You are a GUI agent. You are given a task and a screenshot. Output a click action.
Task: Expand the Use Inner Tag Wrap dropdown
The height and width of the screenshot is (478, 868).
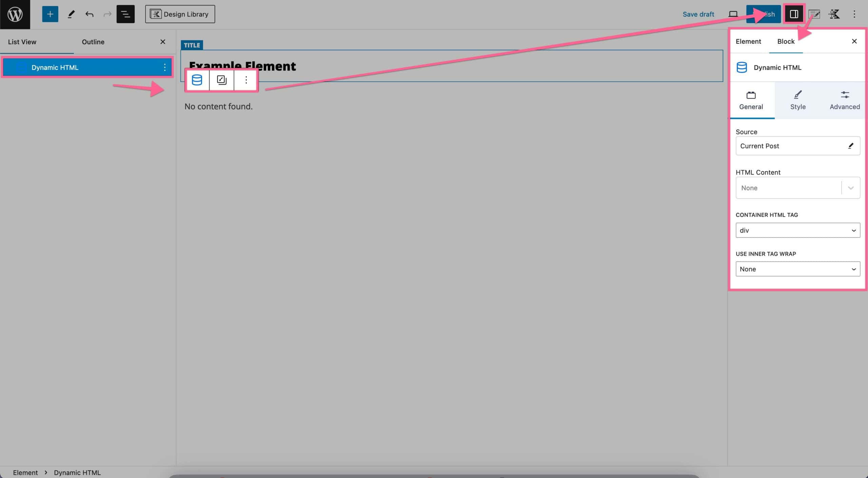pyautogui.click(x=797, y=268)
